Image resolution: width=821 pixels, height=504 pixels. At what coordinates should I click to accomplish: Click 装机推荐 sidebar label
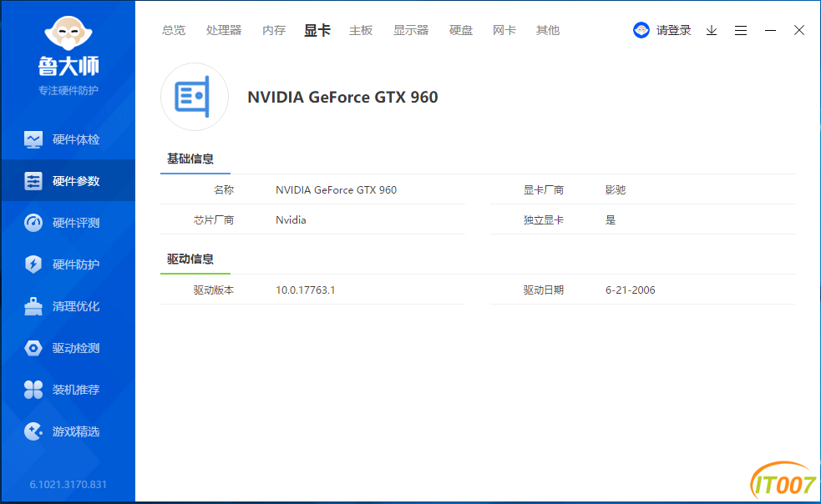(x=76, y=390)
